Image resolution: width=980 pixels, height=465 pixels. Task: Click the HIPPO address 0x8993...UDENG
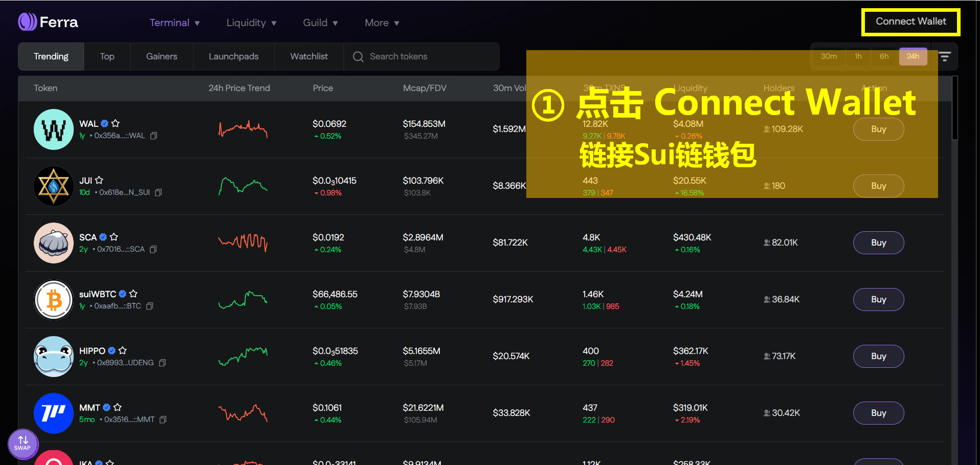point(125,363)
